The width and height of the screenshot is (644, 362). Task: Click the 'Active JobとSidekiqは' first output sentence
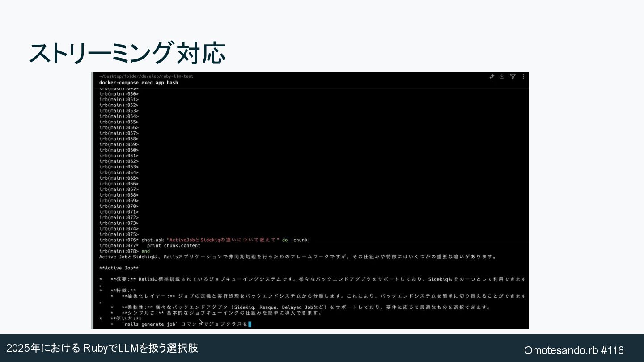[298, 257]
